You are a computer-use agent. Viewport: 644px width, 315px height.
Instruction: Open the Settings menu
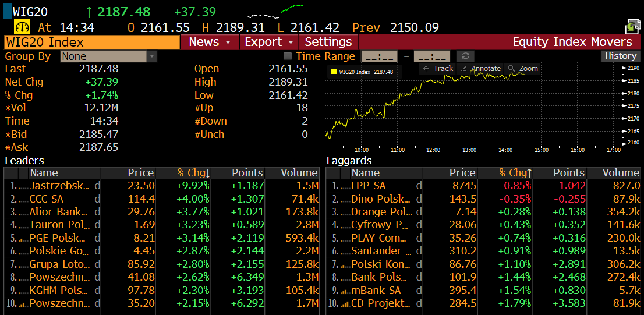[x=328, y=42]
